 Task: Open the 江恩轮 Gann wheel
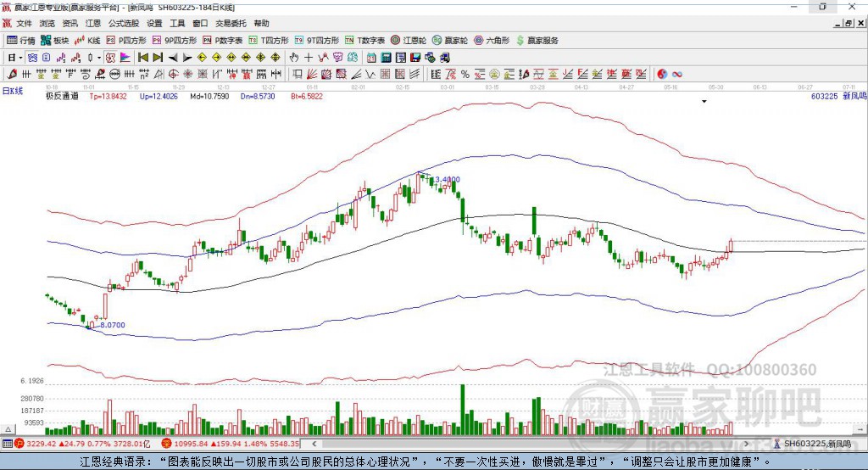click(409, 41)
